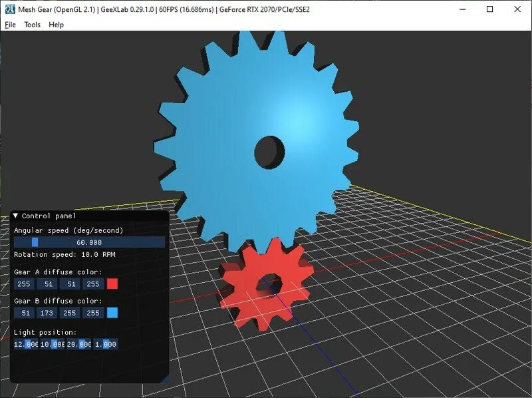This screenshot has width=532, height=398.
Task: Maximize the Mesh Gear window
Action: [490, 9]
